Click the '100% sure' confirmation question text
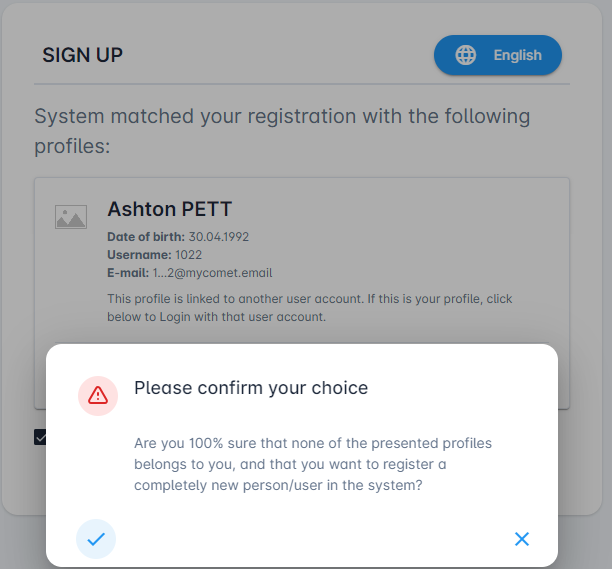The width and height of the screenshot is (612, 569). (312, 464)
